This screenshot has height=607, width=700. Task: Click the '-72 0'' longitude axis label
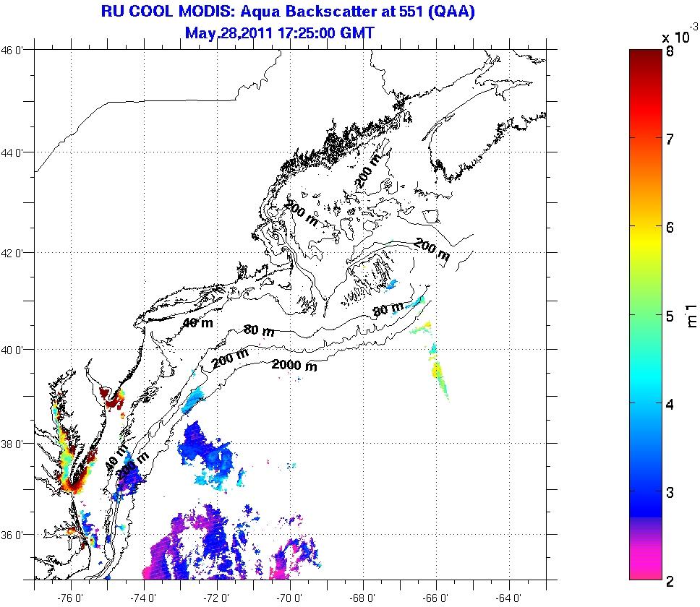tap(216, 598)
